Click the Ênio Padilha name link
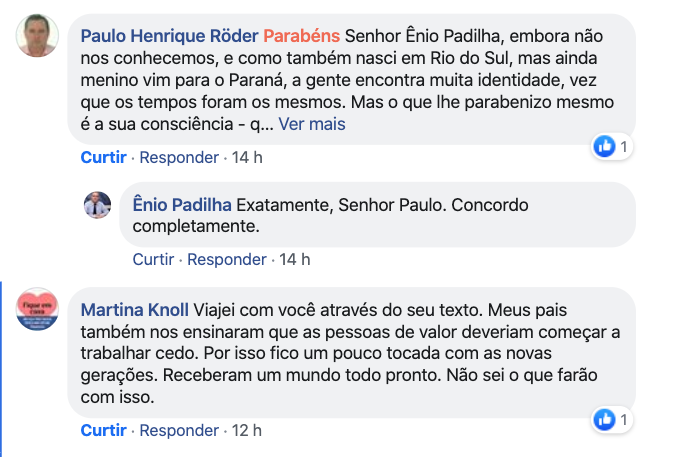Viewport: 682px width, 457px height. click(x=182, y=204)
